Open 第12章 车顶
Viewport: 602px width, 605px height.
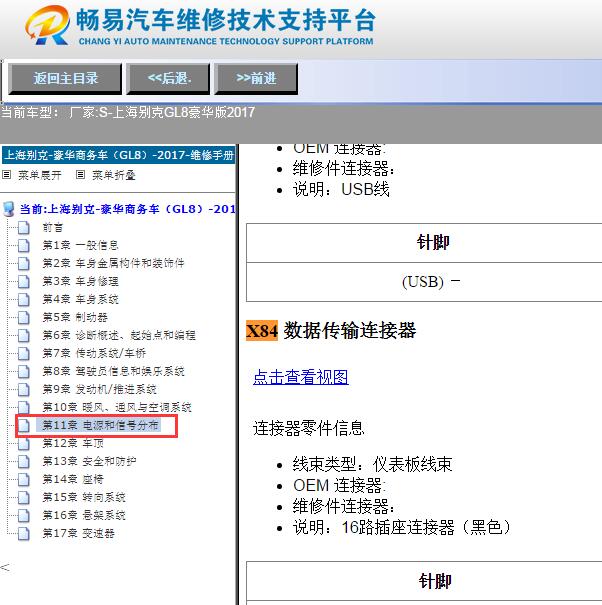[73, 443]
